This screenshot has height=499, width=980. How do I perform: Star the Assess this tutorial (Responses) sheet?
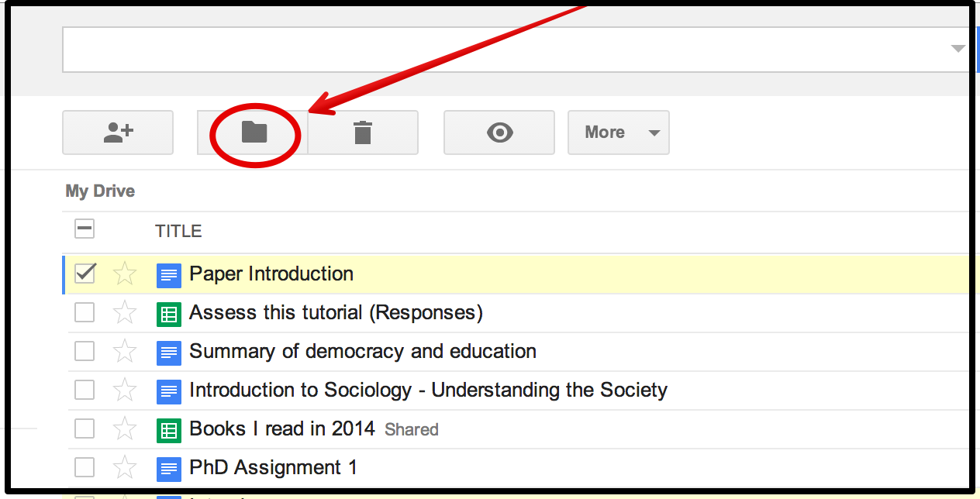click(125, 312)
